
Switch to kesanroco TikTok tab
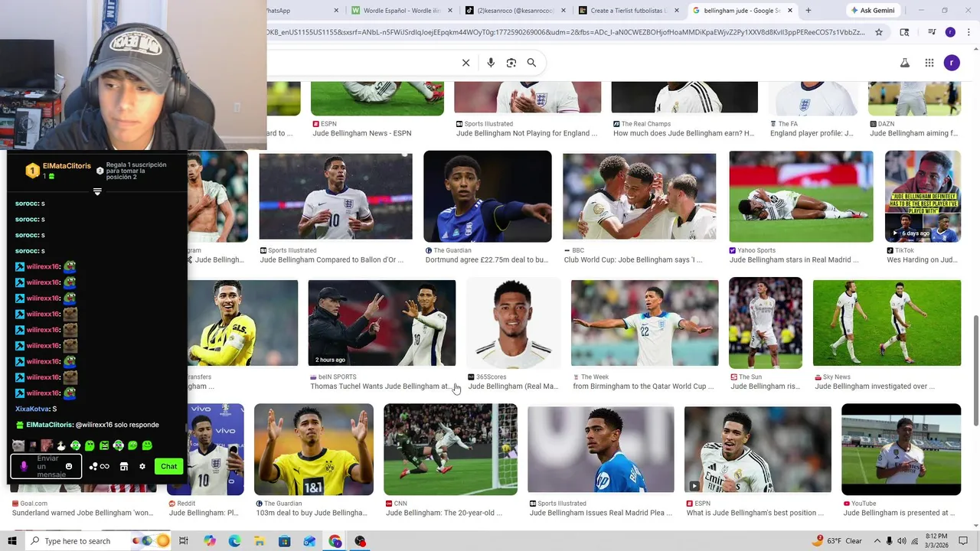pos(516,11)
